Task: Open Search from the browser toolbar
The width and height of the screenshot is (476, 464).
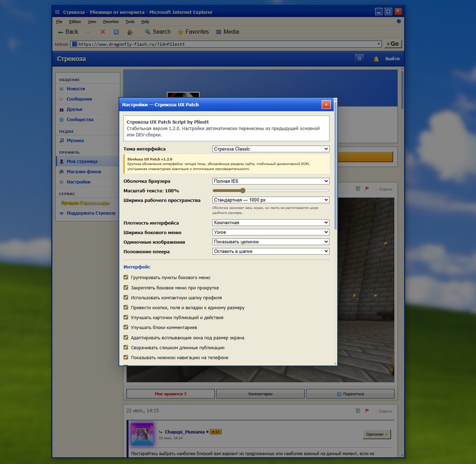Action: click(x=157, y=32)
